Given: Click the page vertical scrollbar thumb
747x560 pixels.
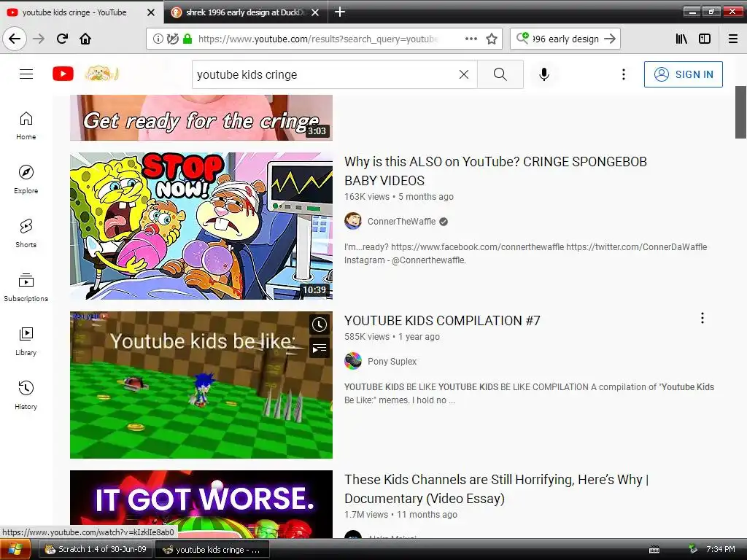Looking at the screenshot, I should [740, 112].
